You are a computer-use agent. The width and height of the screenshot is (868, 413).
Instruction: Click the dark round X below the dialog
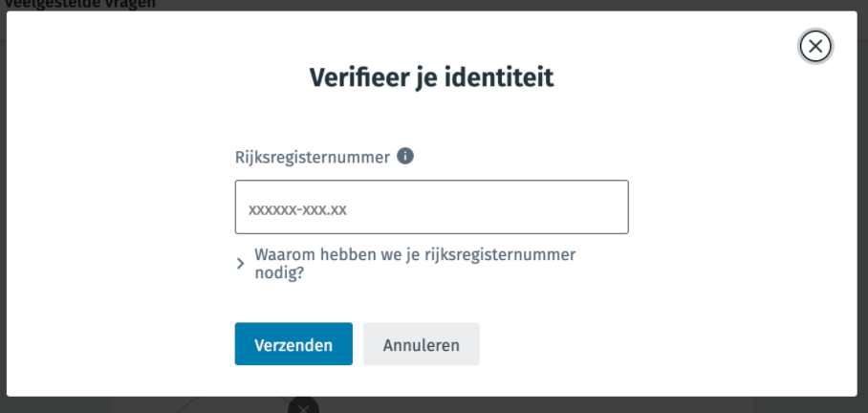point(303,406)
